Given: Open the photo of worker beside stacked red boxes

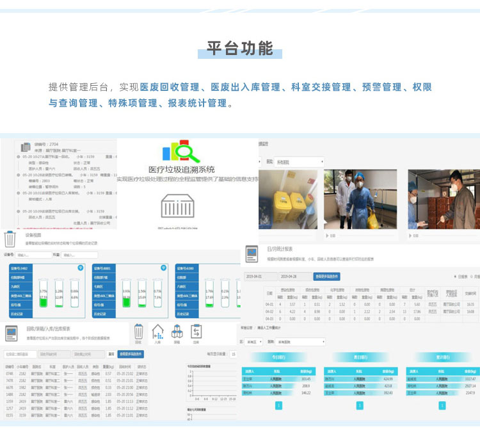Looking at the screenshot, I should [x=444, y=199].
